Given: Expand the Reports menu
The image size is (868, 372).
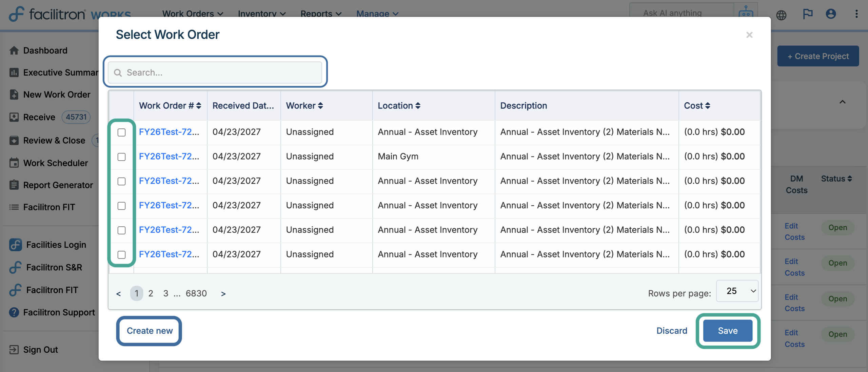Looking at the screenshot, I should pos(321,14).
